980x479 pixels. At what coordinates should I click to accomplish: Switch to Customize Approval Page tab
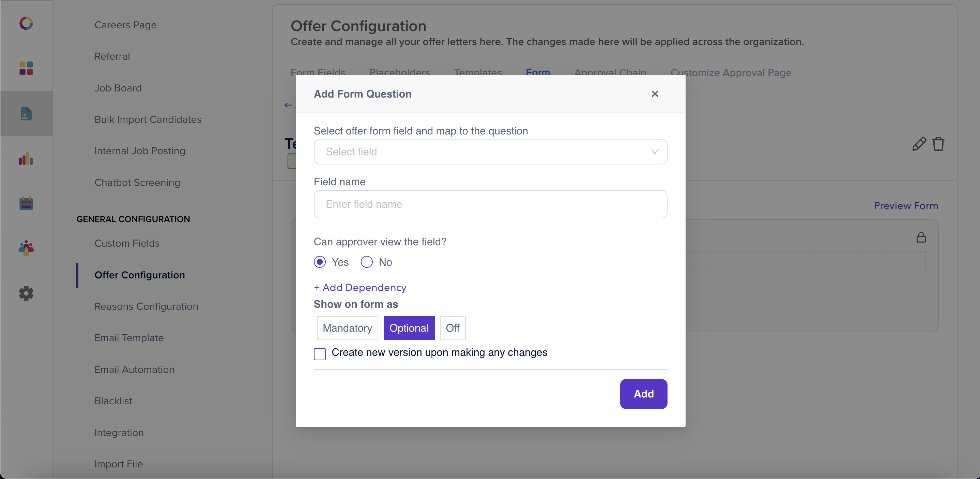(x=731, y=72)
